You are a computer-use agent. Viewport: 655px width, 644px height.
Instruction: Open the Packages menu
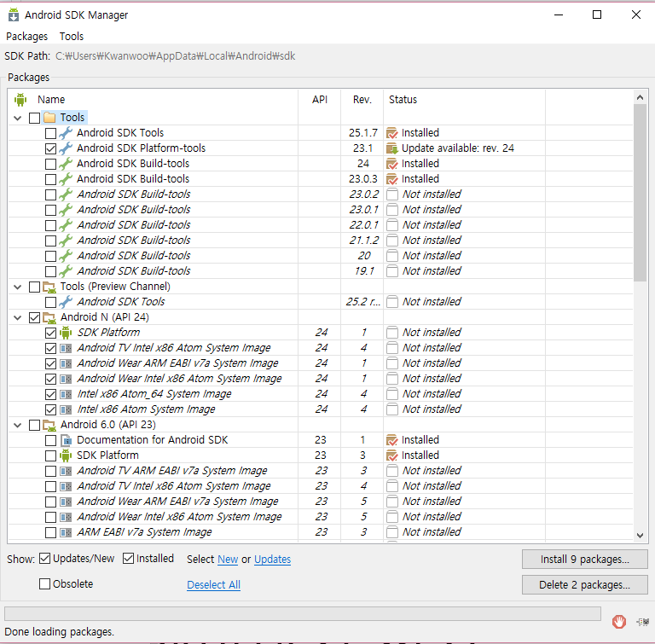26,37
